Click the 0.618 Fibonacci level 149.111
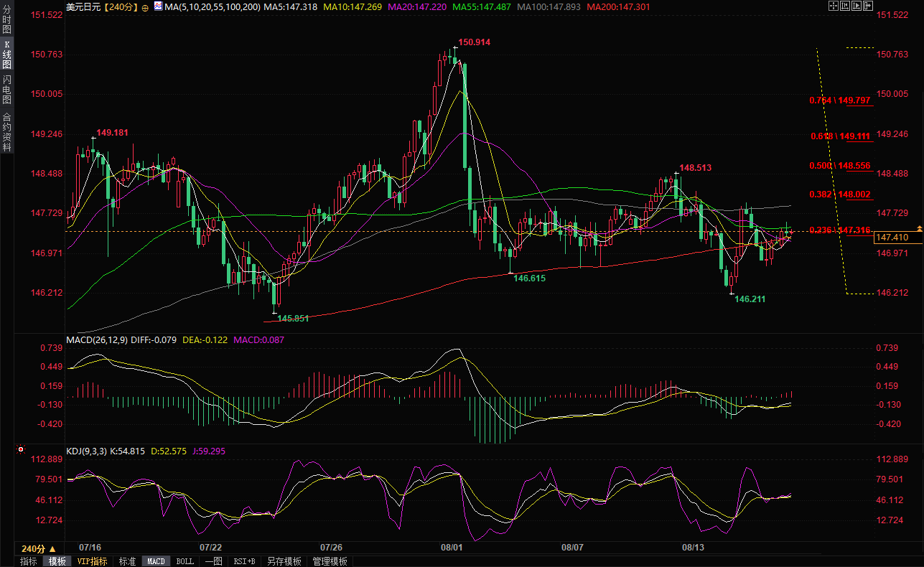This screenshot has width=924, height=567. (x=839, y=136)
